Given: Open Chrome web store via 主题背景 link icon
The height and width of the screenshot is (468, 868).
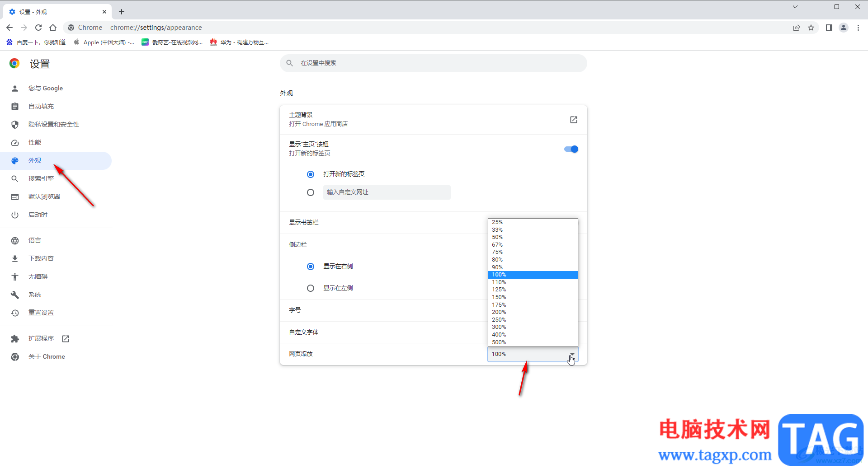Looking at the screenshot, I should coord(574,120).
